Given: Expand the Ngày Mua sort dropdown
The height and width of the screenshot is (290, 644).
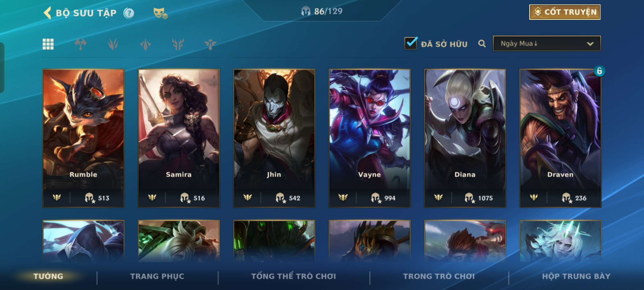Looking at the screenshot, I should (x=547, y=44).
